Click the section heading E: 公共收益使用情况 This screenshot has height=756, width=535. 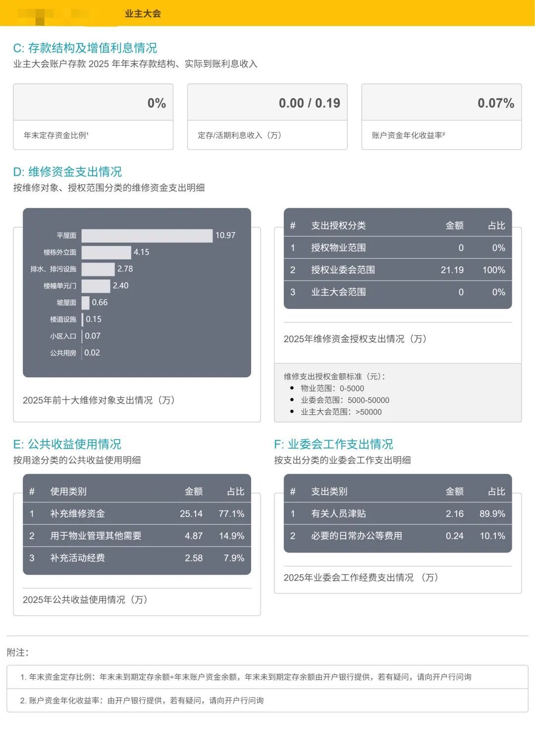67,444
